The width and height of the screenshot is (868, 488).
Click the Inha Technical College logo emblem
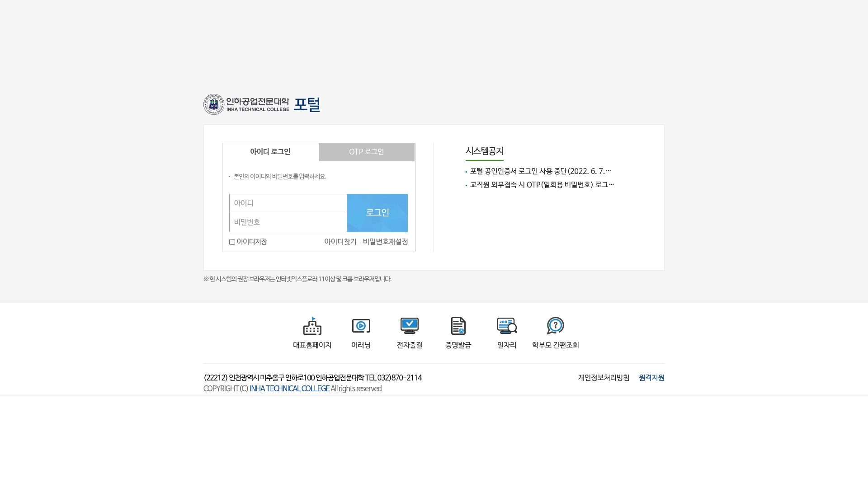214,104
